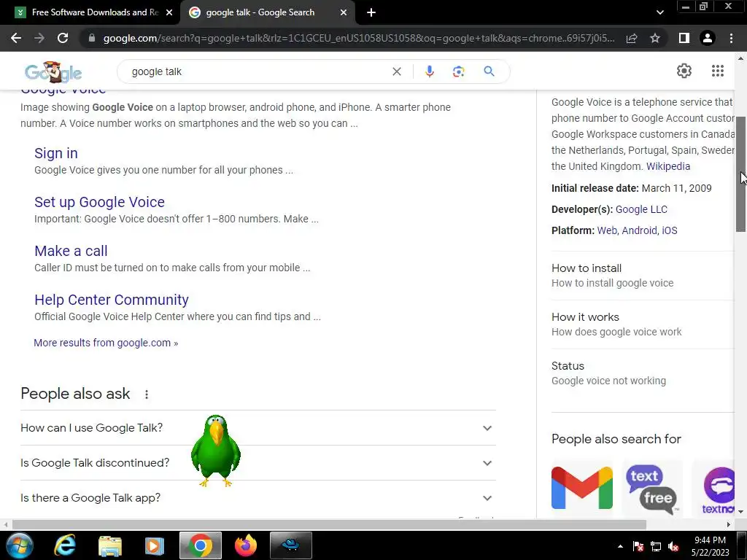Viewport: 747px width, 560px height.
Task: Click the scroll down arrow of page
Action: pos(740,511)
